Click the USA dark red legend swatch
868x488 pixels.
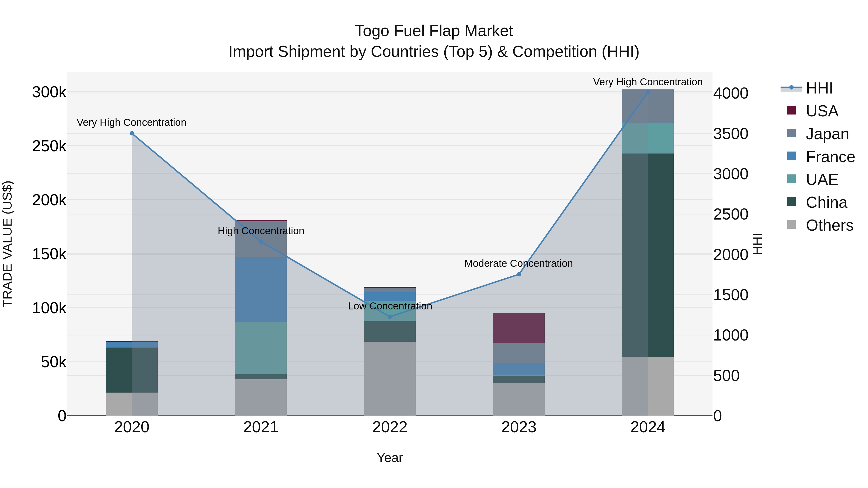pyautogui.click(x=792, y=110)
